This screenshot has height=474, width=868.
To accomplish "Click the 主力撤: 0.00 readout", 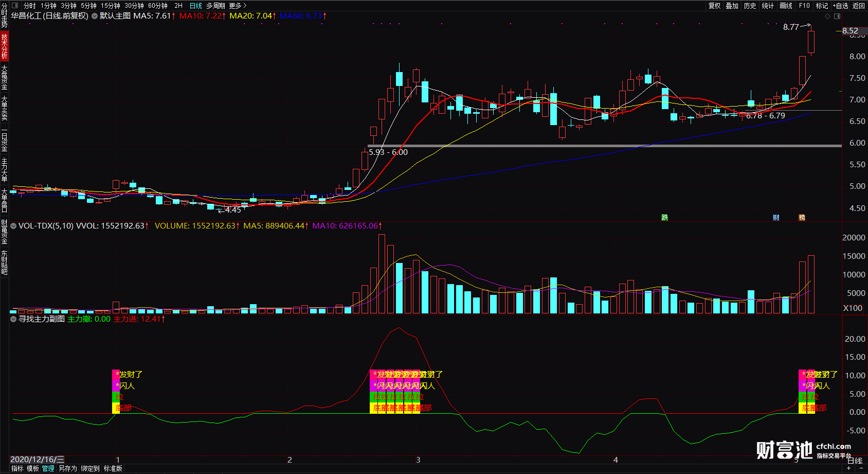I will [89, 319].
